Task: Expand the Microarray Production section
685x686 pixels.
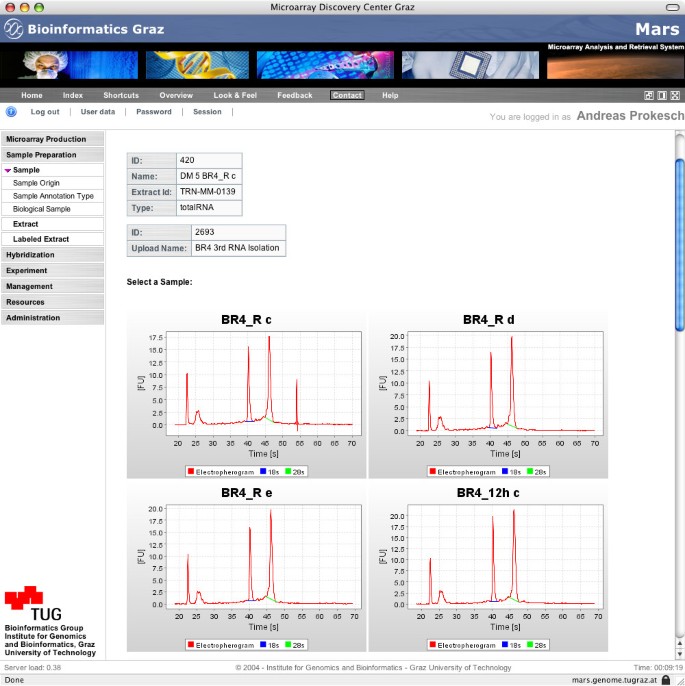Action: (52, 139)
